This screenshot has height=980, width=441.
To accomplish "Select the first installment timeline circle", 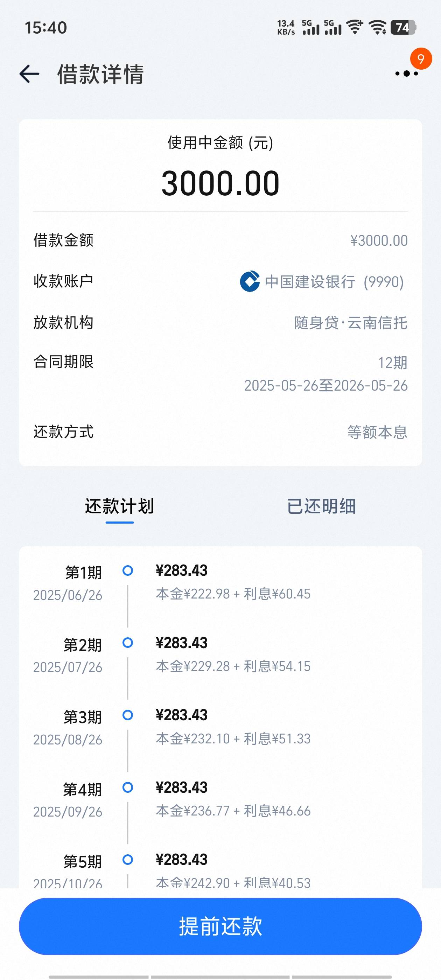I will coord(128,570).
